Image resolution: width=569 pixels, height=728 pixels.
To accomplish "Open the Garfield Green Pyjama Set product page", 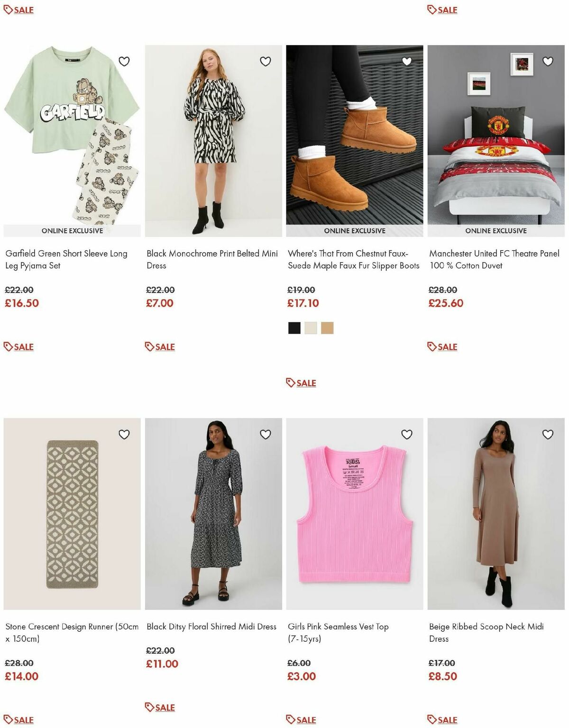I will click(66, 259).
